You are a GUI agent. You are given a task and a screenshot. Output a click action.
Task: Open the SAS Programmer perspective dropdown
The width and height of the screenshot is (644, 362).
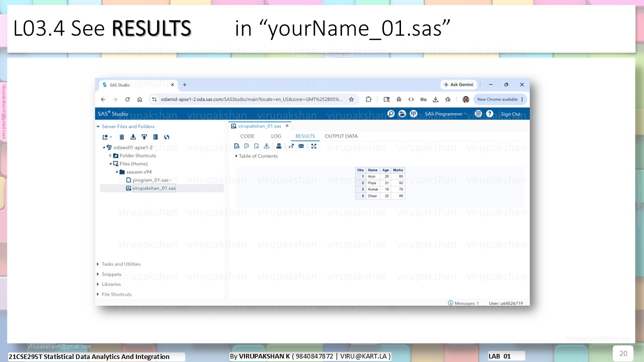446,114
